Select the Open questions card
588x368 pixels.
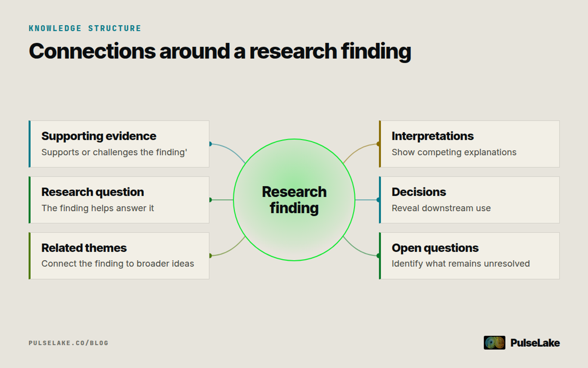(469, 256)
